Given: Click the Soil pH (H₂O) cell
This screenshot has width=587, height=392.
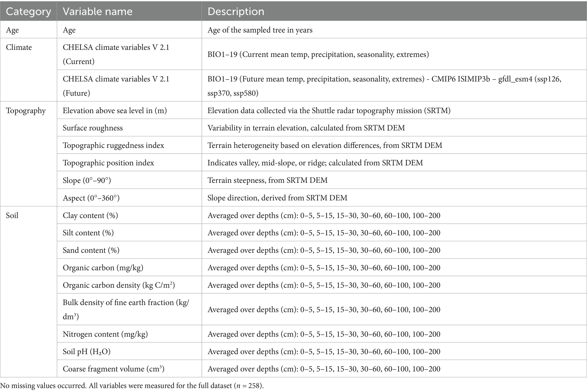Looking at the screenshot, I should coord(86,352).
